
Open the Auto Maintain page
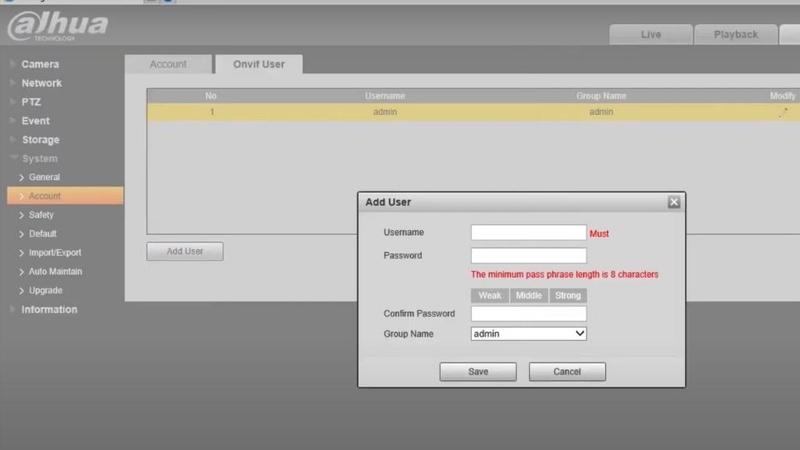[55, 271]
